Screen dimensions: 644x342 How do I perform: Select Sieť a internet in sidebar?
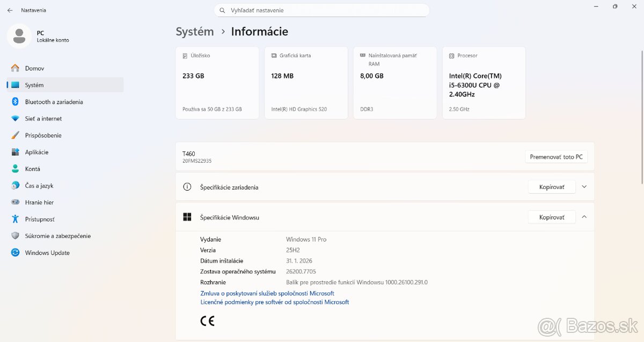coord(43,118)
